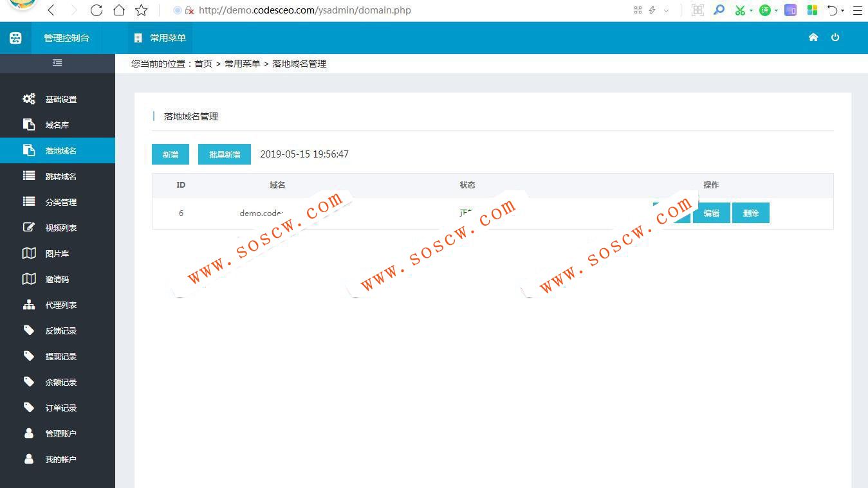Open 余额记录 in sidebar
The height and width of the screenshot is (488, 868).
[57, 382]
